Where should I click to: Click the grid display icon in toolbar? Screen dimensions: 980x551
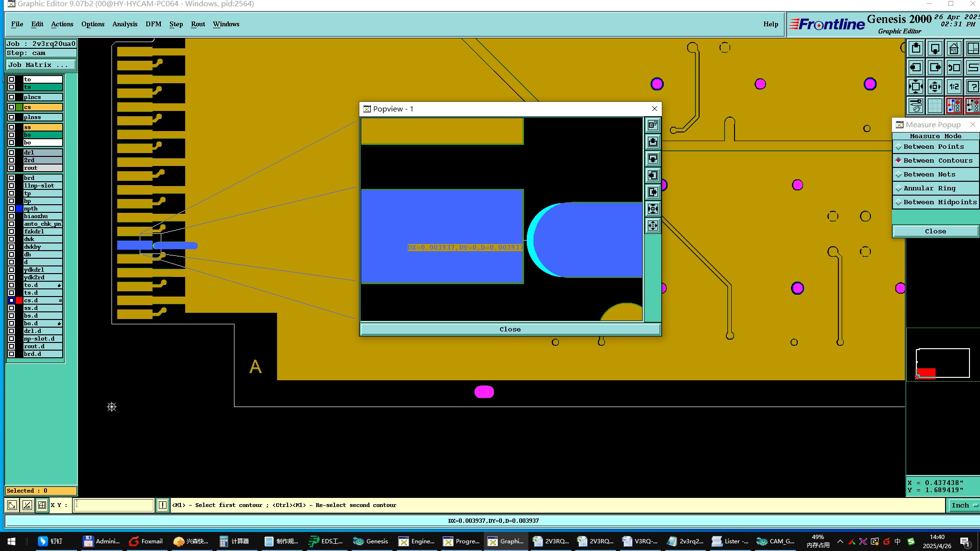coord(935,106)
